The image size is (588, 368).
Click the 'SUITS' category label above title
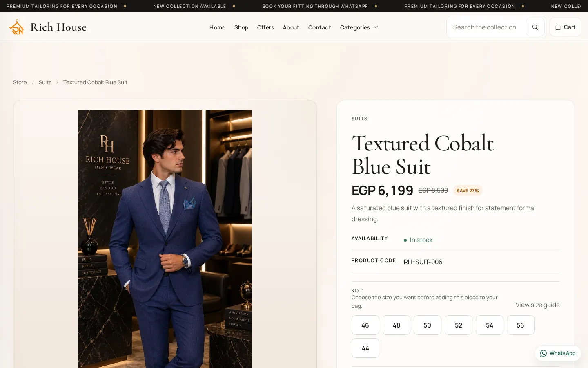359,119
